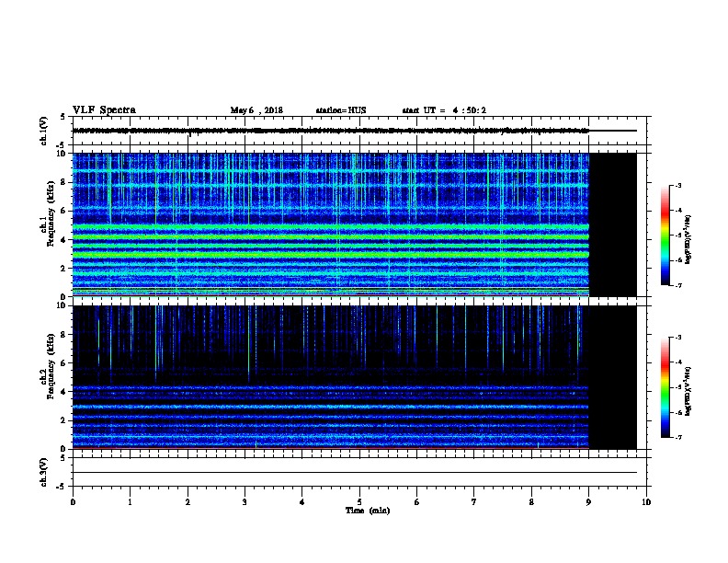The width and height of the screenshot is (728, 563).
Task: Select the ch.2 'Frequency (kHz)' axis label
Action: point(51,366)
